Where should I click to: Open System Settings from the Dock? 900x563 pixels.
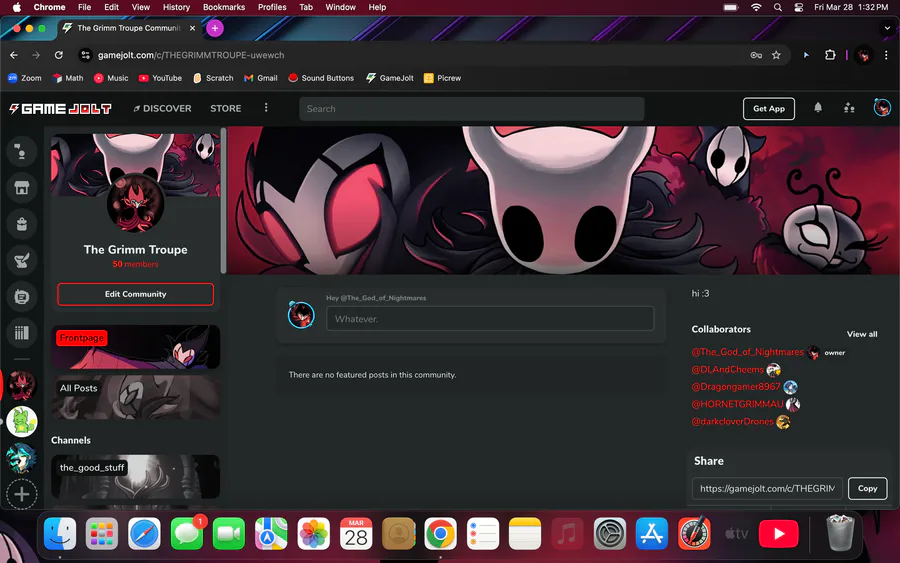pos(610,534)
